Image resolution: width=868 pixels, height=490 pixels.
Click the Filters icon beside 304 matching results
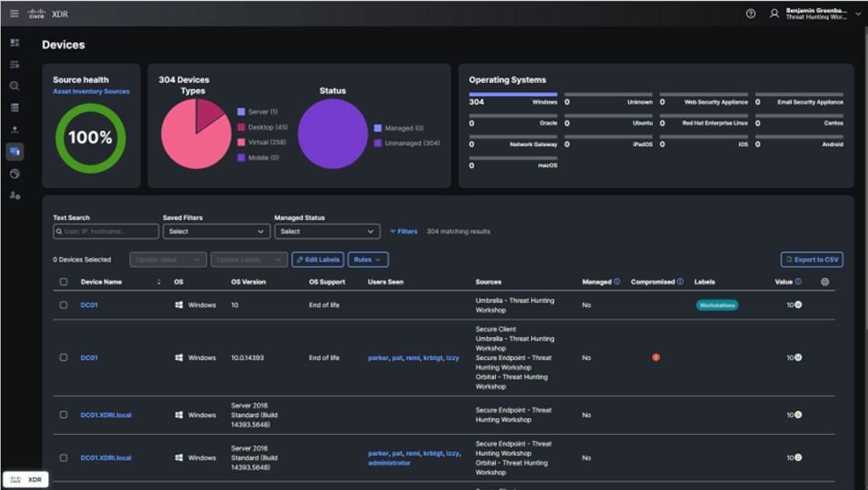(393, 231)
